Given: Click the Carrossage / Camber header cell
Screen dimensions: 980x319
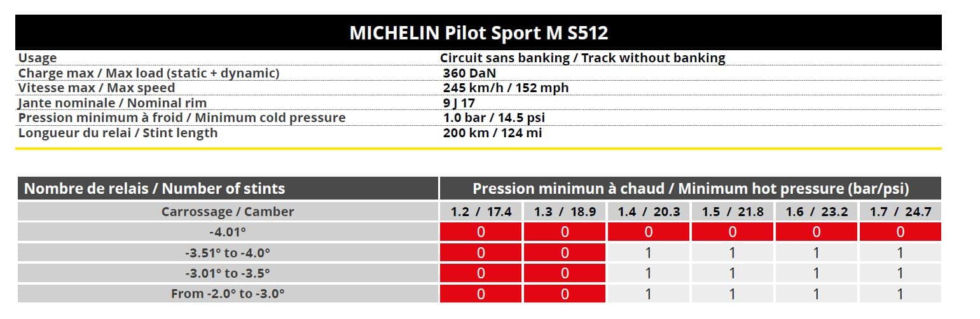Looking at the screenshot, I should click(x=228, y=212).
